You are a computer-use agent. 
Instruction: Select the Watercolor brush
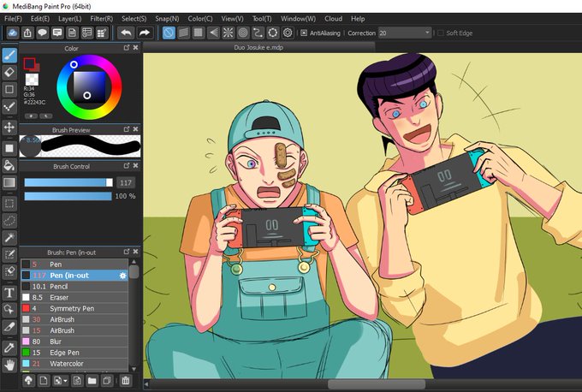[x=74, y=364]
